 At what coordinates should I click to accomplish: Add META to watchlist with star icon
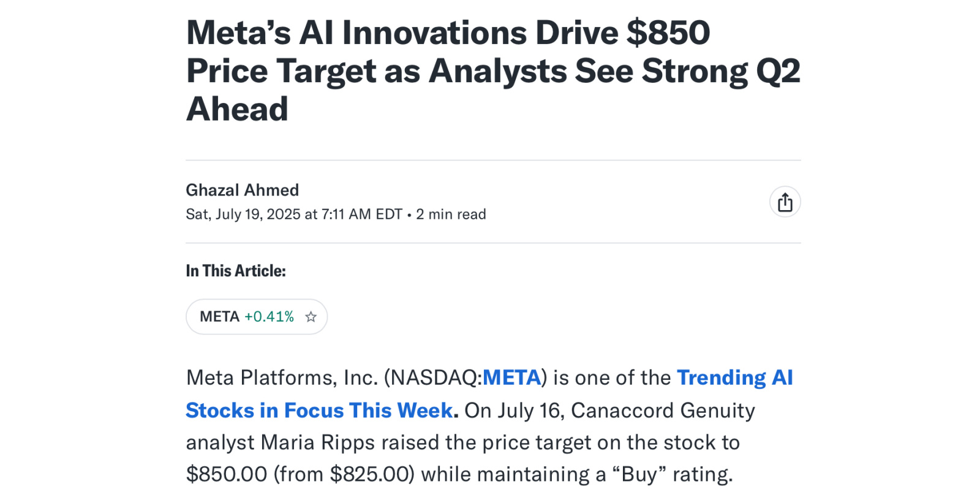pos(311,317)
